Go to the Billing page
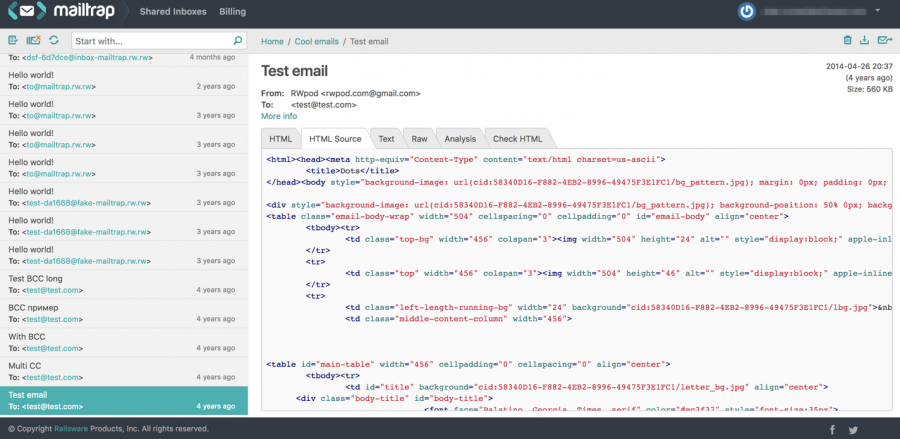The width and height of the screenshot is (900, 439). coord(232,11)
